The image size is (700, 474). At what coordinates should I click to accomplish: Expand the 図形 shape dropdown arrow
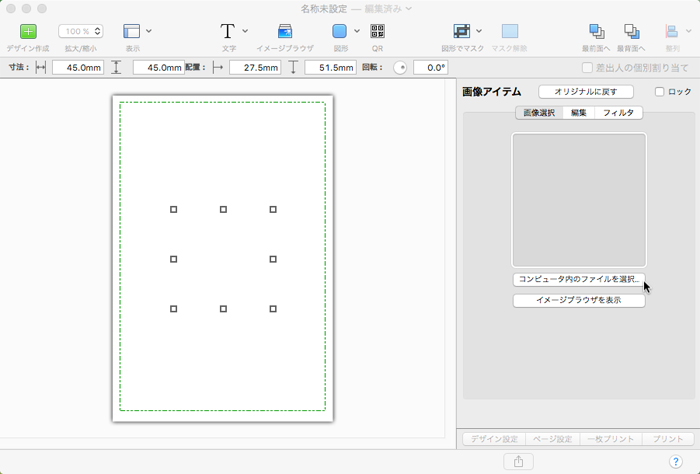point(357,31)
